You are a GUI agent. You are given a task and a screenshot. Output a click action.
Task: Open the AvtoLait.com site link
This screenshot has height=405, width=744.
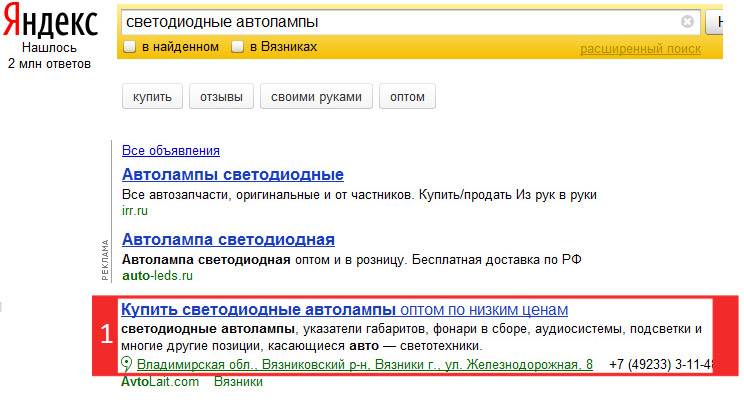click(x=160, y=382)
